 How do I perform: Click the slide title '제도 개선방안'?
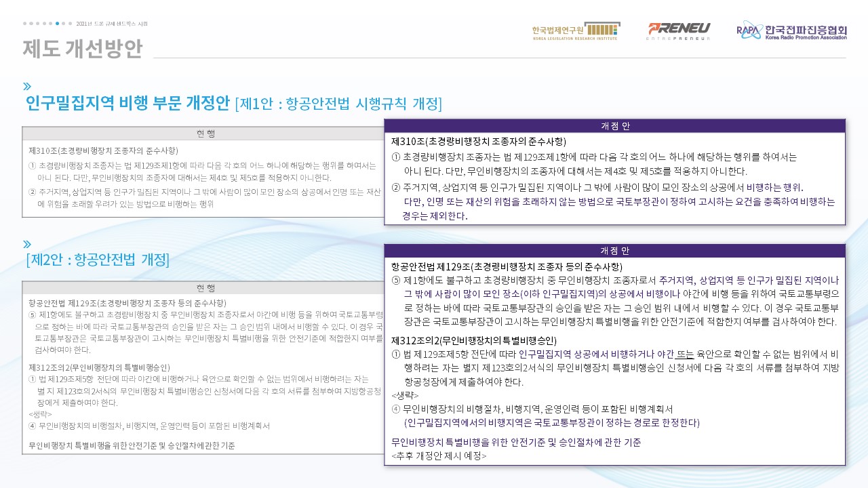click(83, 48)
